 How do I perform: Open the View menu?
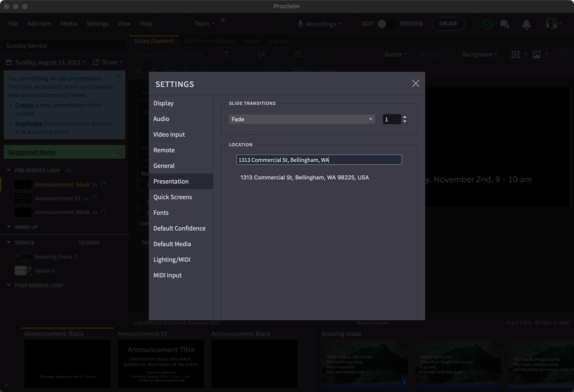tap(124, 24)
